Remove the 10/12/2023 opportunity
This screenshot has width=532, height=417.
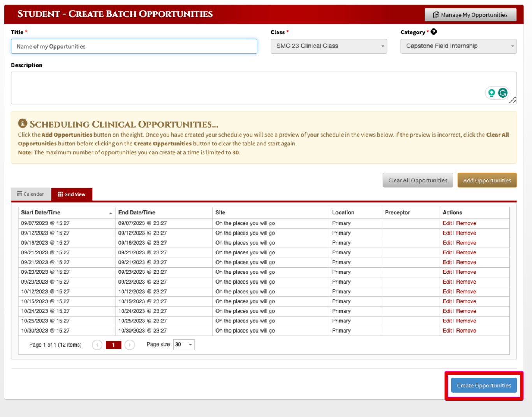[466, 291]
